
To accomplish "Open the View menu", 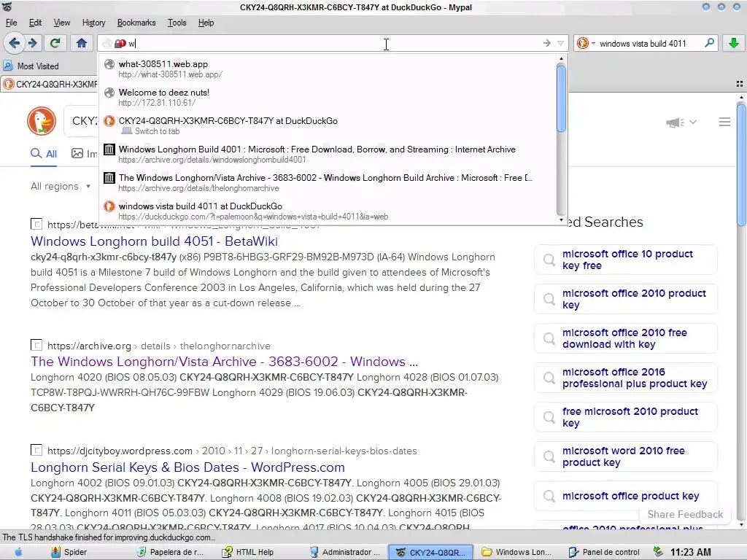I will coord(61,23).
